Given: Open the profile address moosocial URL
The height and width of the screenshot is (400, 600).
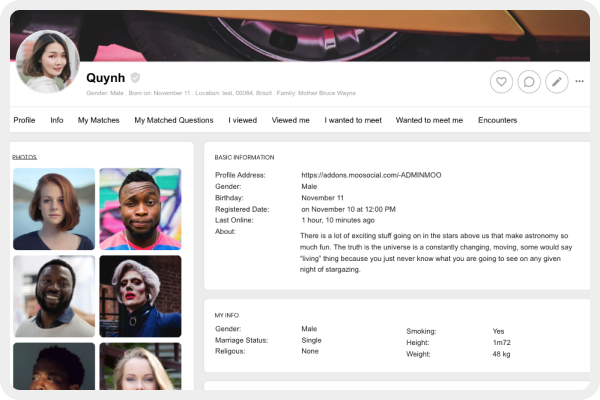Looking at the screenshot, I should click(x=371, y=175).
